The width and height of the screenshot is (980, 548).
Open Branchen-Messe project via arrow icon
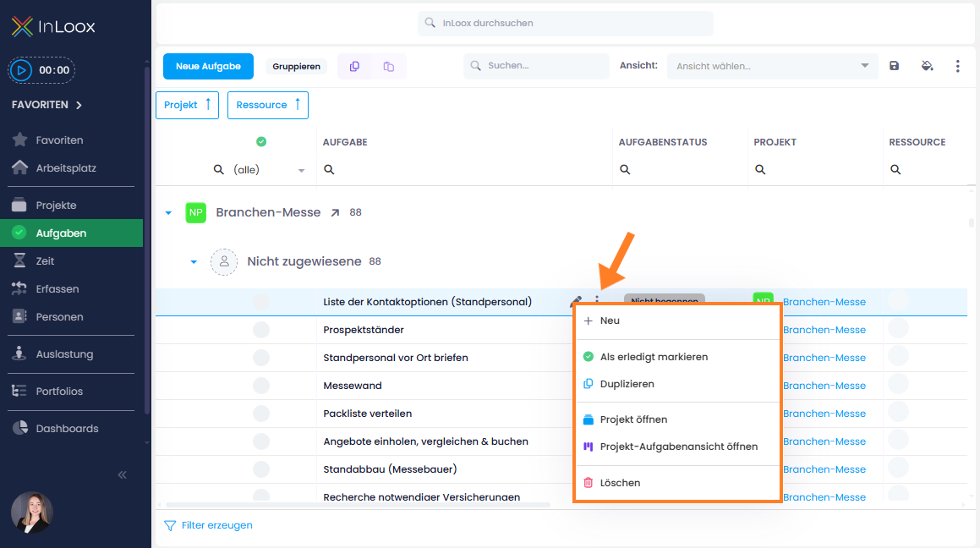[336, 212]
